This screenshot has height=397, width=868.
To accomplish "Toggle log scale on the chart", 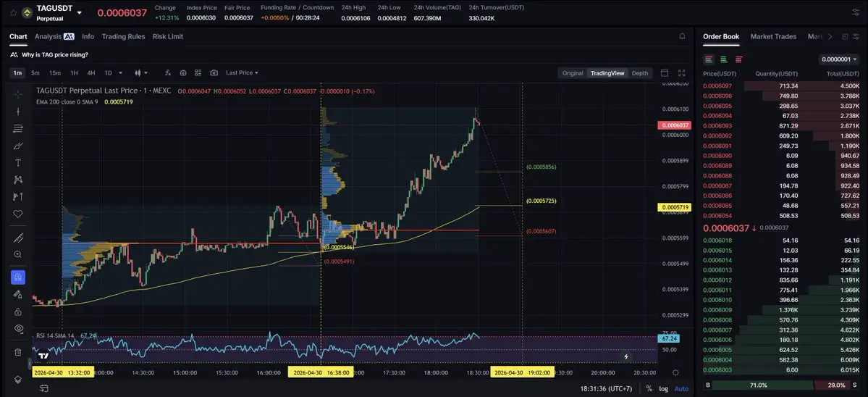I will pyautogui.click(x=663, y=389).
